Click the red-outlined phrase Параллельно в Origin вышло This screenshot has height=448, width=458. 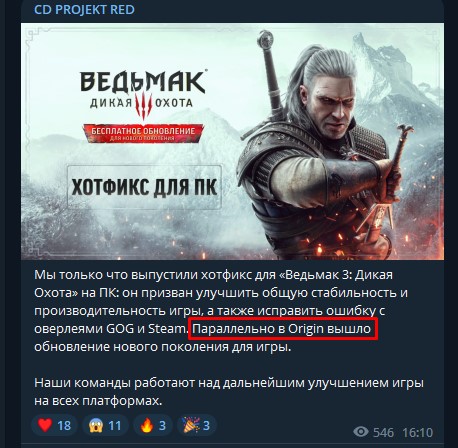[283, 329]
